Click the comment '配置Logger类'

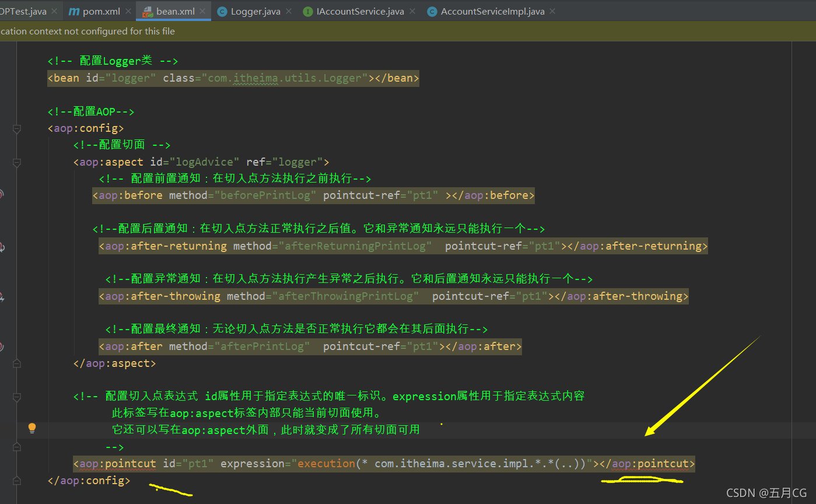tap(113, 61)
